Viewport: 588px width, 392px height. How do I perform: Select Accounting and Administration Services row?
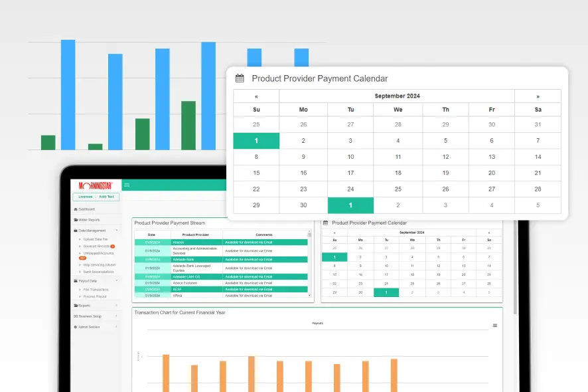pyautogui.click(x=221, y=251)
